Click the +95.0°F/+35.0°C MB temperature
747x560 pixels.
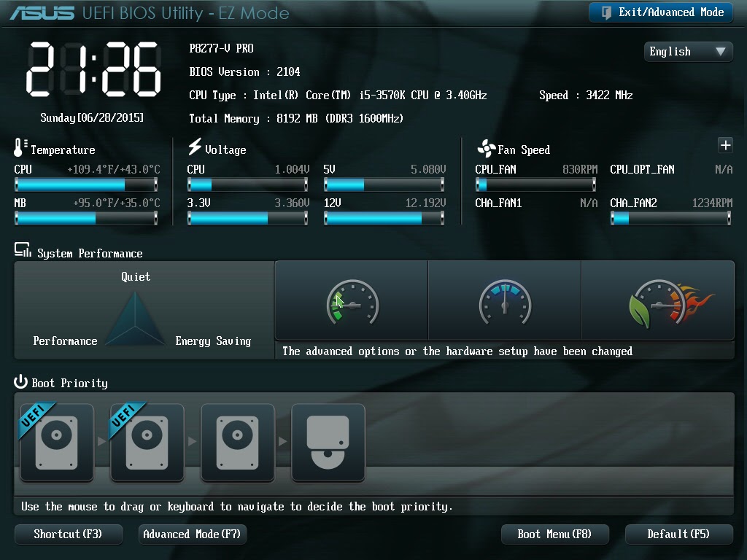(117, 203)
